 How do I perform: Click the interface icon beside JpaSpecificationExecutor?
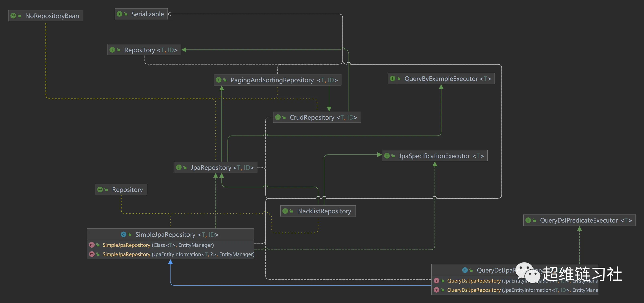click(387, 156)
